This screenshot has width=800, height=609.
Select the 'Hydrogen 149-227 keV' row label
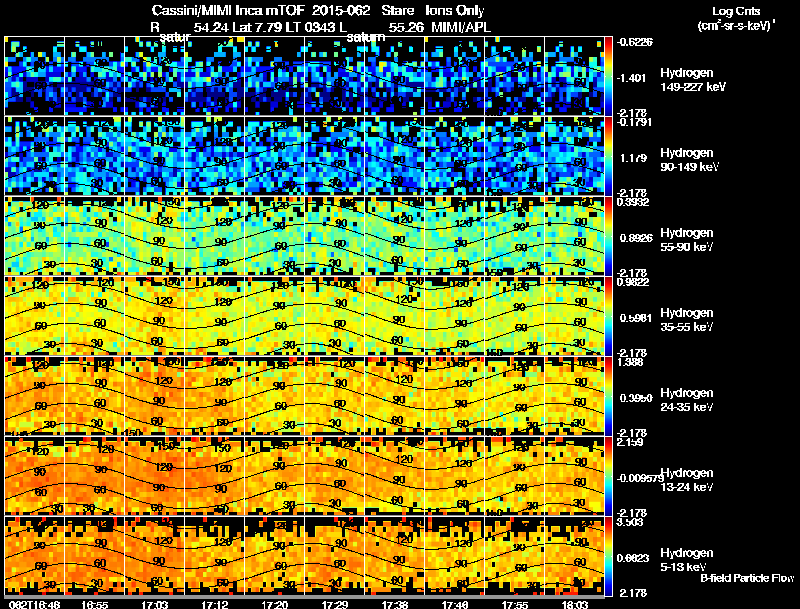(693, 80)
